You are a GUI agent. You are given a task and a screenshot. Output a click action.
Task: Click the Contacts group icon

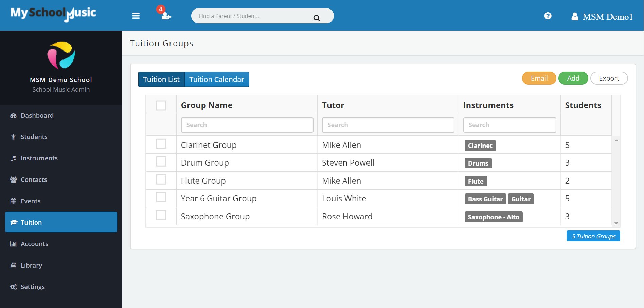click(x=13, y=179)
